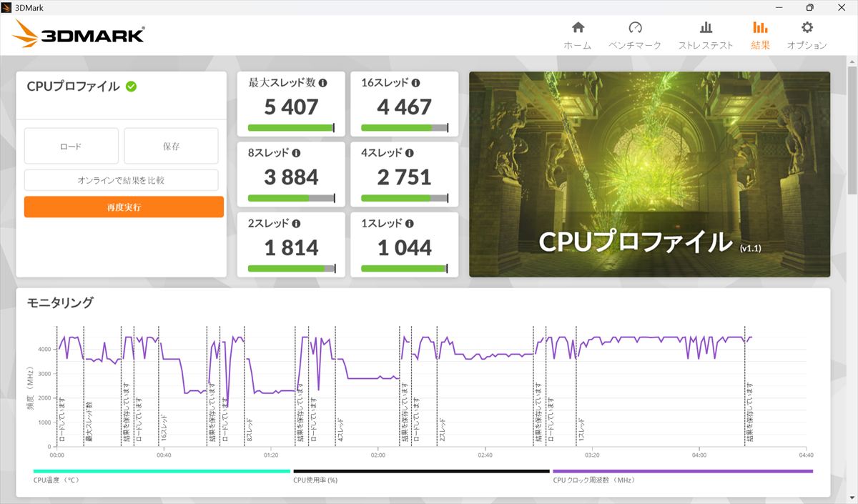Click the score 2 751
Screen dimensions: 858x504
coord(405,177)
